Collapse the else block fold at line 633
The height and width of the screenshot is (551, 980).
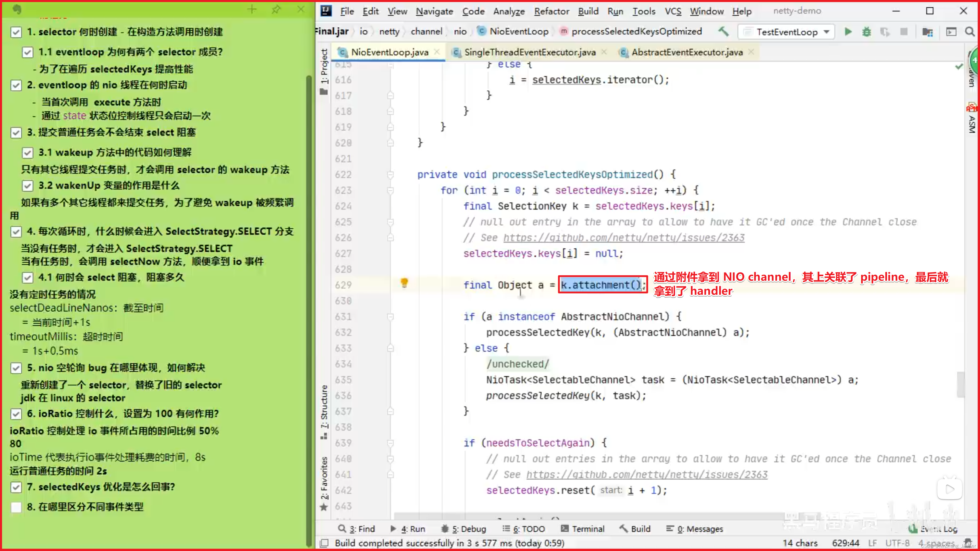click(x=390, y=348)
